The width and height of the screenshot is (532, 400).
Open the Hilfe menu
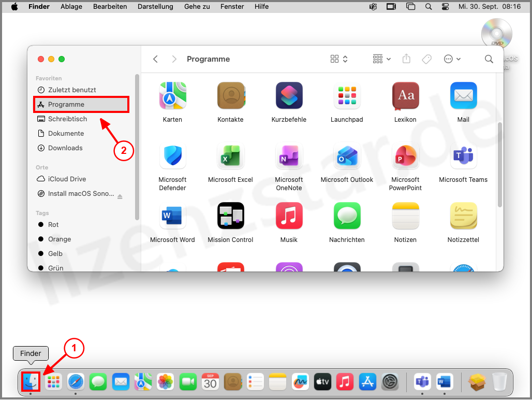261,6
